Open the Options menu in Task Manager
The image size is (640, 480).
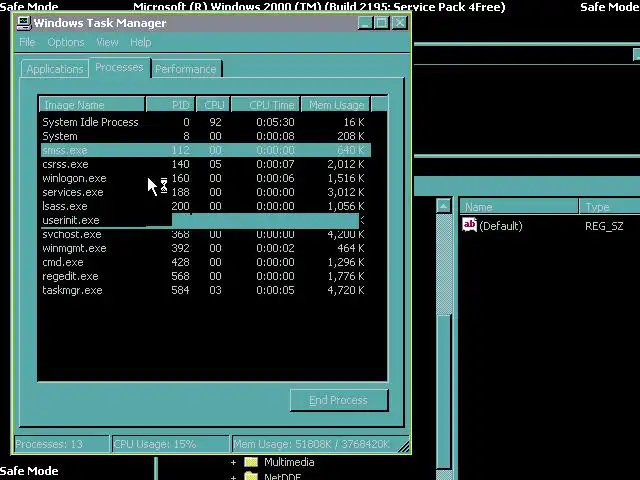66,42
